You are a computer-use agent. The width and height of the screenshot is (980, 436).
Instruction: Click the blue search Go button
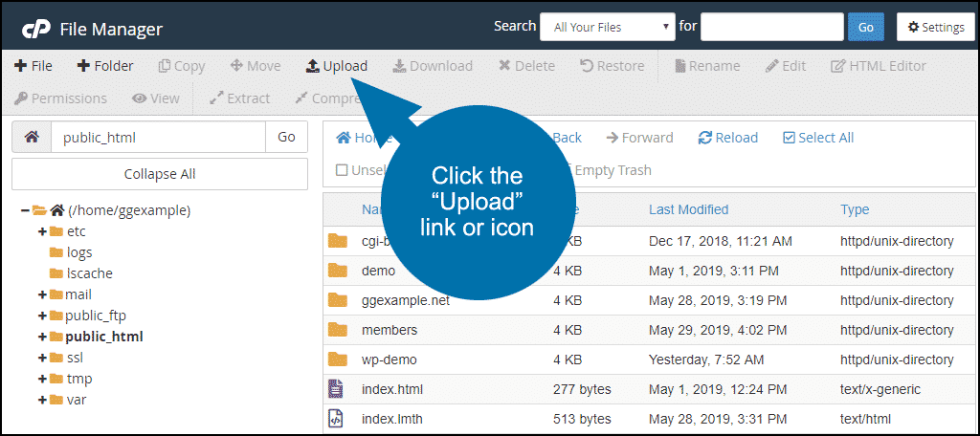pyautogui.click(x=865, y=28)
